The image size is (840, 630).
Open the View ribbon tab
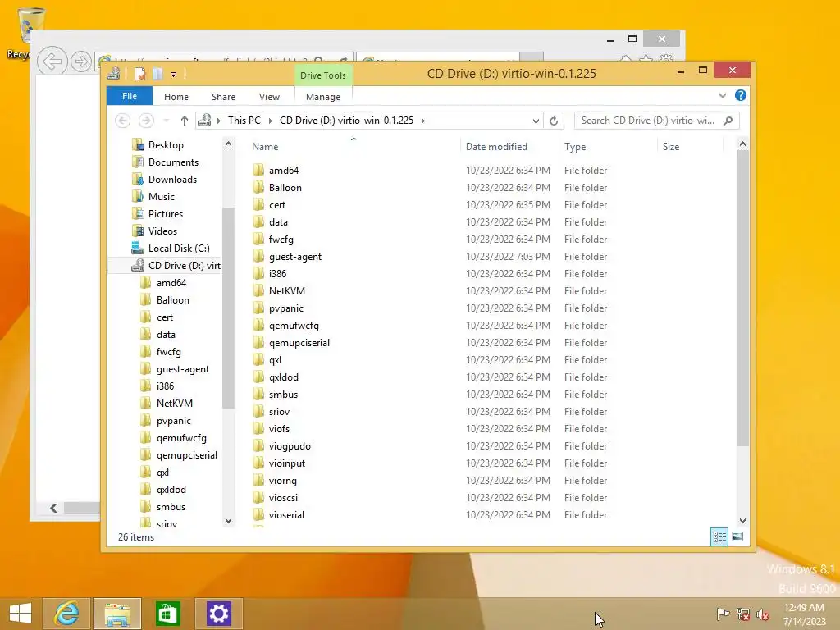[269, 97]
